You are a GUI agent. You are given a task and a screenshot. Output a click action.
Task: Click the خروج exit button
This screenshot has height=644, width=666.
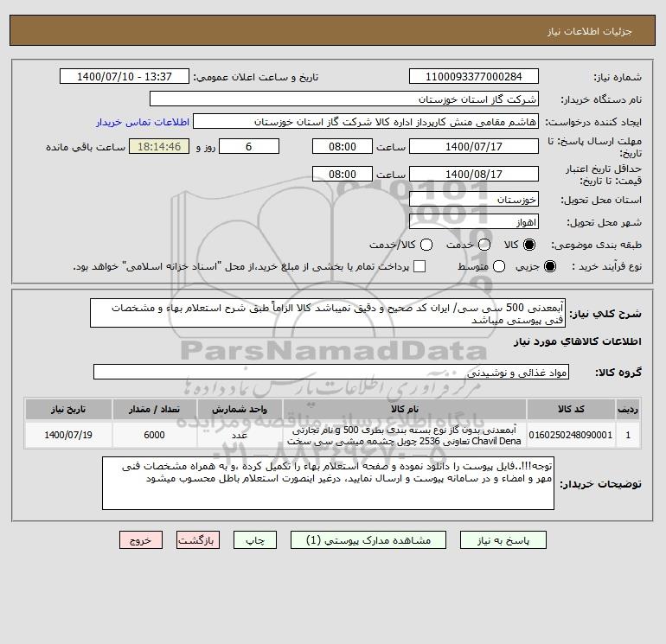(141, 540)
